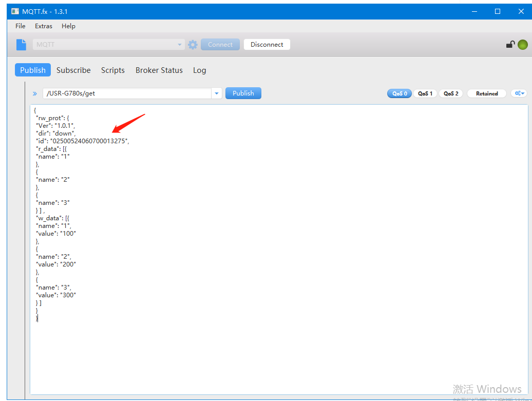This screenshot has width=532, height=401.
Task: Click the "r_data" array line
Action: pyautogui.click(x=51, y=149)
